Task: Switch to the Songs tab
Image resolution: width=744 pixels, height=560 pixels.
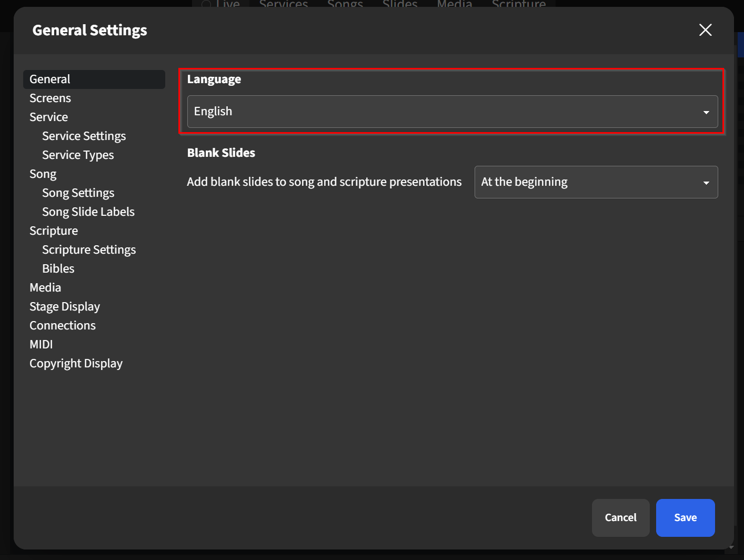Action: pyautogui.click(x=345, y=4)
